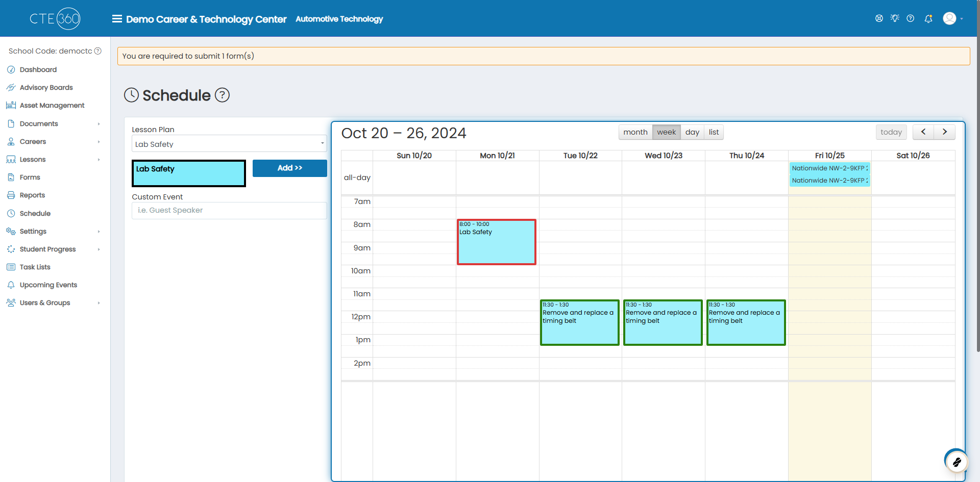The height and width of the screenshot is (482, 980).
Task: Open Thursday's timing belt event
Action: coord(746,322)
